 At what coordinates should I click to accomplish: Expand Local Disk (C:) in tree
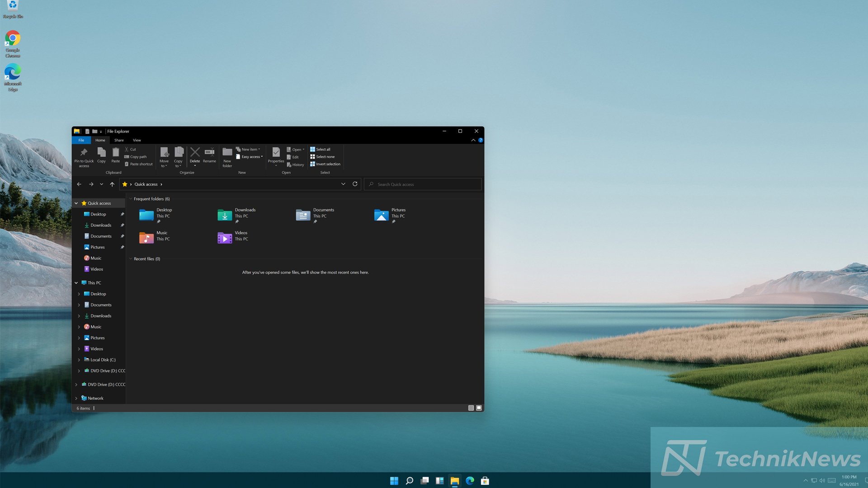pyautogui.click(x=79, y=360)
